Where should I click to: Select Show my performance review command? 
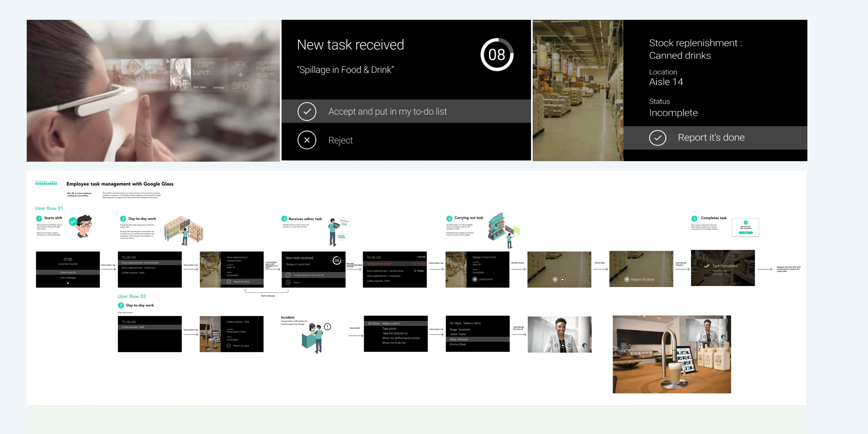coord(401,338)
